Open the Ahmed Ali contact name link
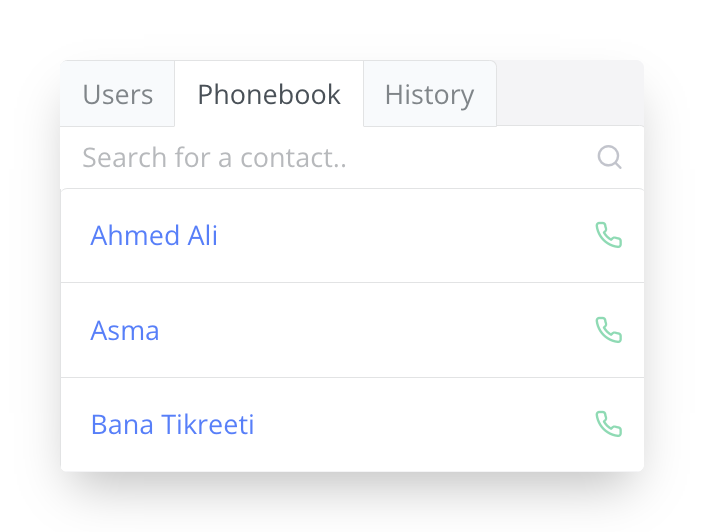The width and height of the screenshot is (704, 532). click(x=154, y=235)
